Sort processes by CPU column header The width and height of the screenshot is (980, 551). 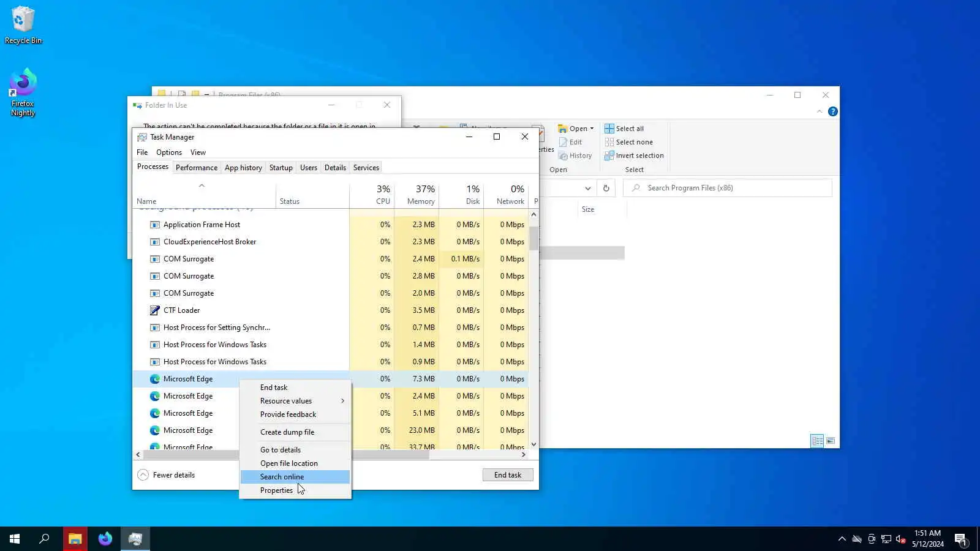[x=372, y=195]
